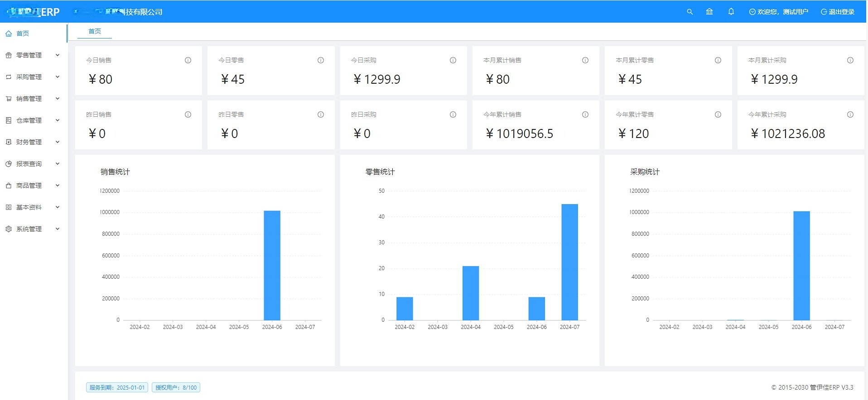Click 财务管理 yen icon
Viewport: 868px width, 400px height.
click(x=9, y=142)
